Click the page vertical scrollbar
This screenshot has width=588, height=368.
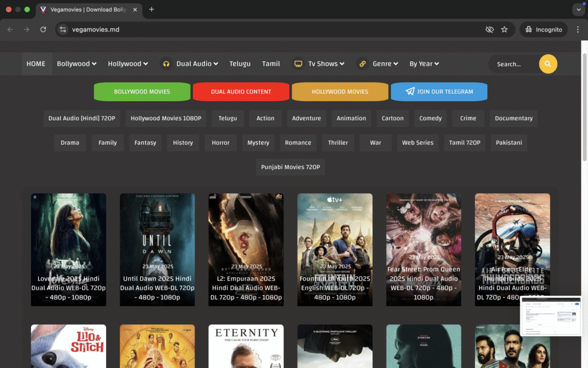click(585, 109)
